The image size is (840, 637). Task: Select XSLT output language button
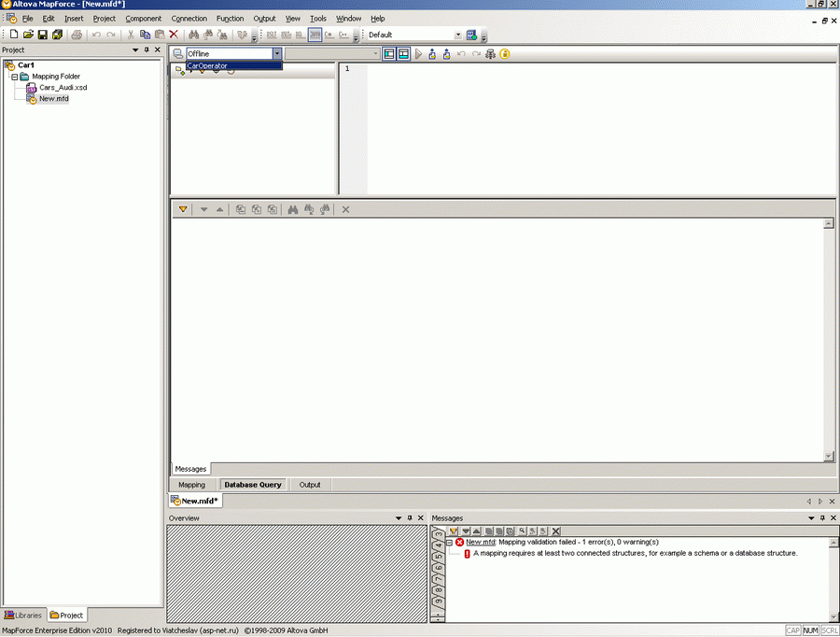coord(272,35)
